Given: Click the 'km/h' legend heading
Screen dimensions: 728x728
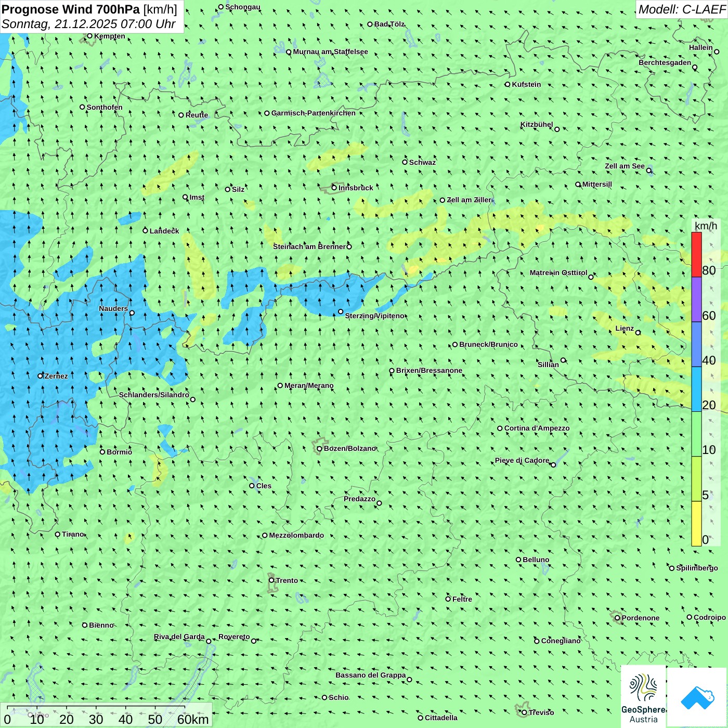Looking at the screenshot, I should [x=706, y=226].
